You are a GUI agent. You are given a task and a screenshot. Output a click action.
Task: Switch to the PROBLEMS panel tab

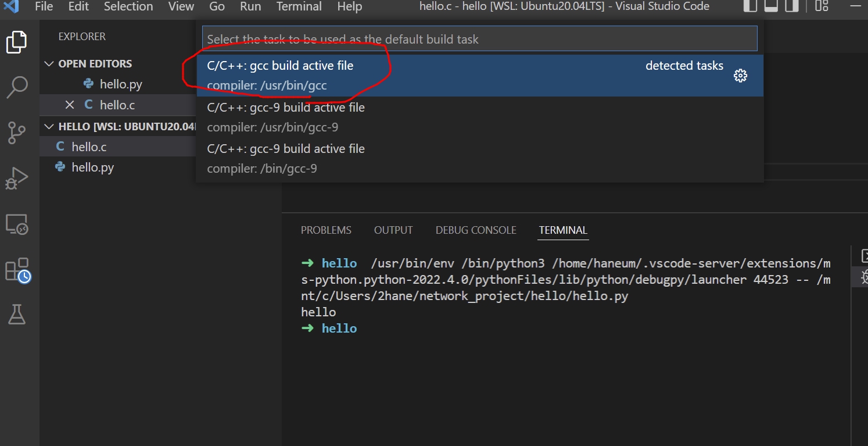coord(326,230)
